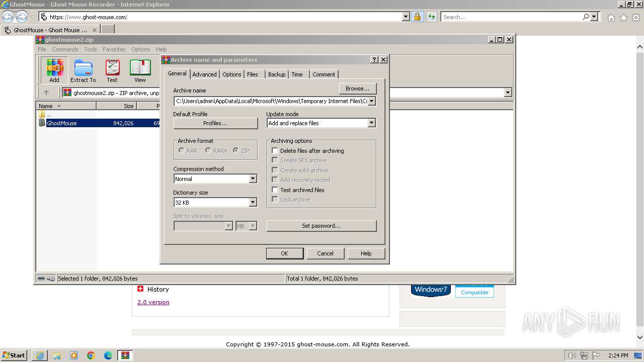Switch to the Options tab
Screen dimensions: 644x362
(x=232, y=74)
